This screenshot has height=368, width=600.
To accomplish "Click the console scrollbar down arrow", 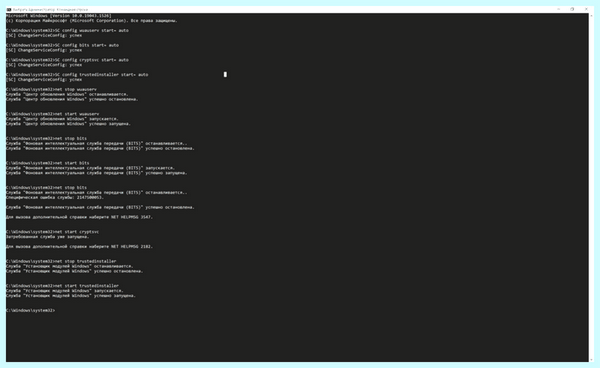I will 592,360.
